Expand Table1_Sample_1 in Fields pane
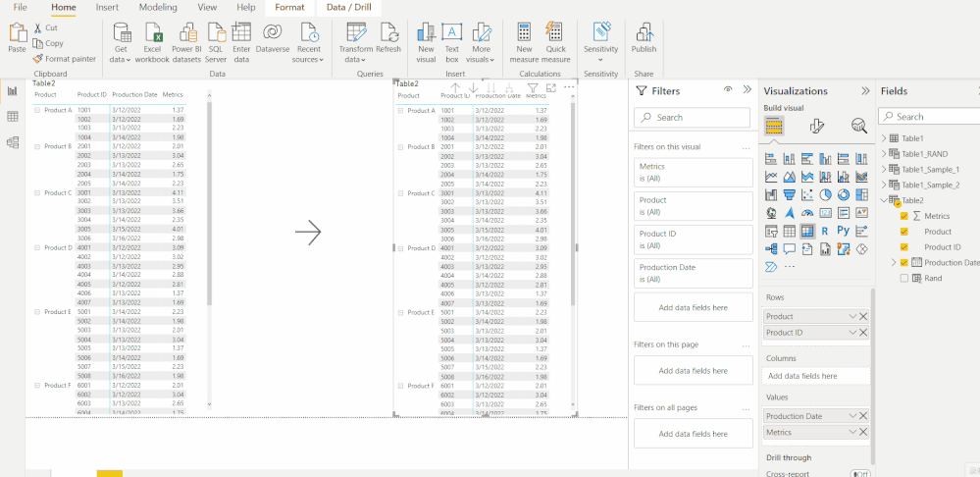 [883, 170]
